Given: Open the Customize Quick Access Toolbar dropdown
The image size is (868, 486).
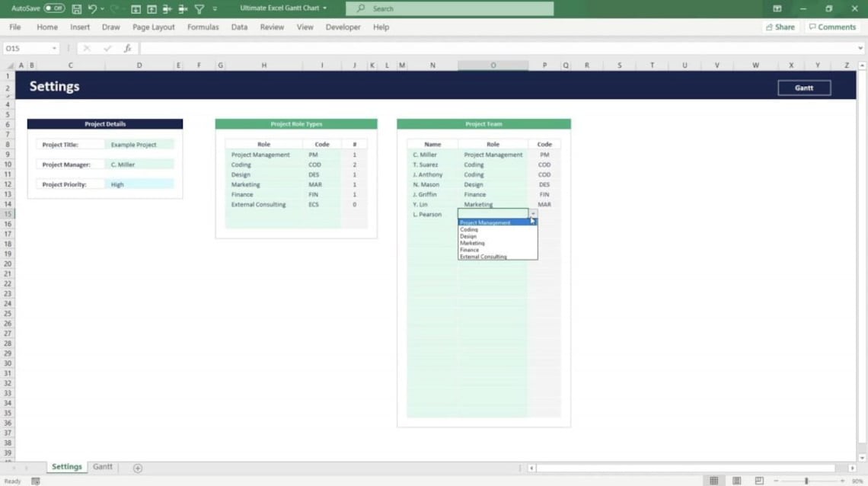Looking at the screenshot, I should pos(215,8).
